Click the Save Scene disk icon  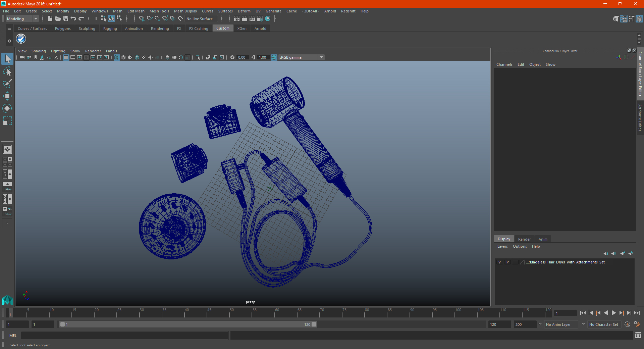(66, 19)
